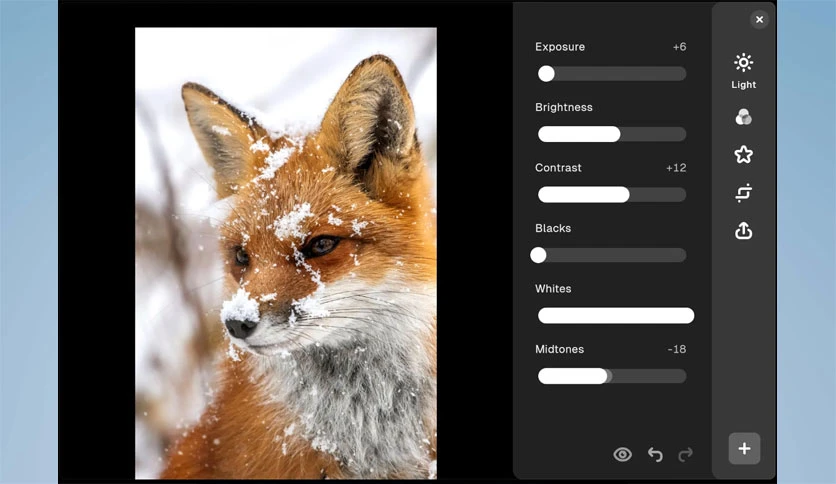The height and width of the screenshot is (484, 836).
Task: Click the fox photo preview
Action: [x=286, y=253]
